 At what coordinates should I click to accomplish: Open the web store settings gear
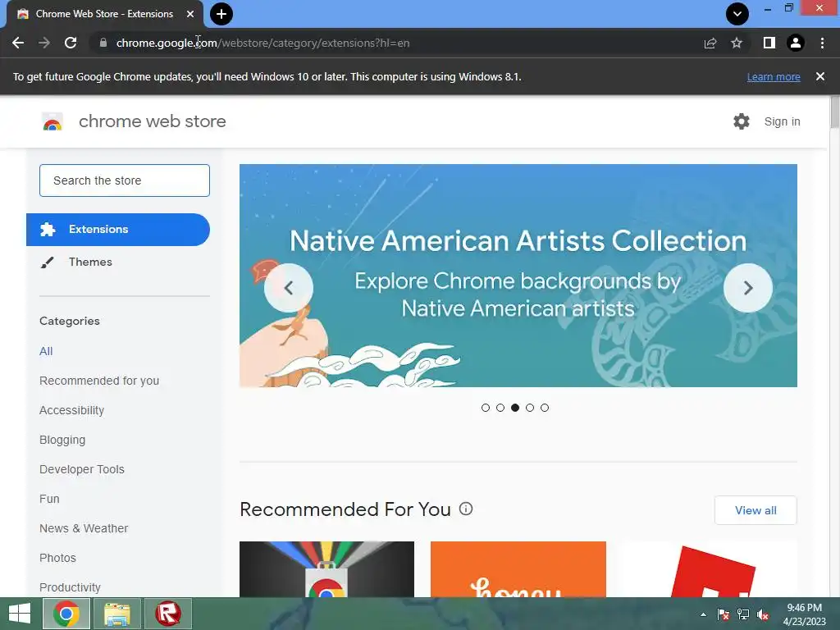(x=742, y=121)
